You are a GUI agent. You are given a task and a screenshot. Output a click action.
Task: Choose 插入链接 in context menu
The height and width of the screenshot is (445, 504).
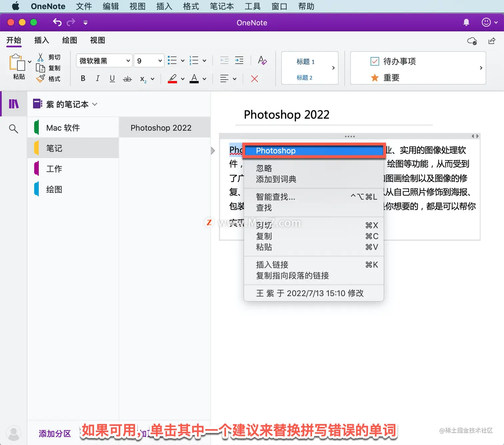314,265
